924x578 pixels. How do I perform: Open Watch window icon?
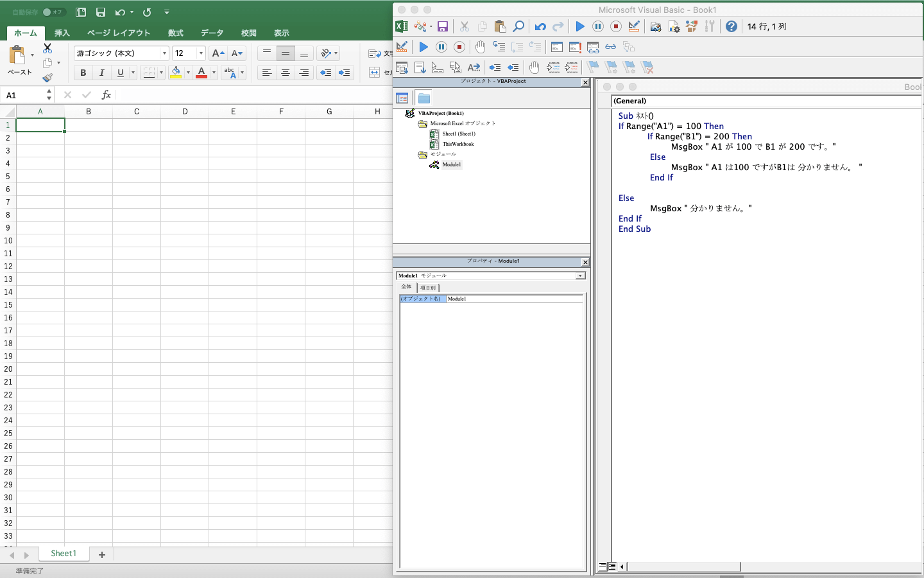click(593, 47)
